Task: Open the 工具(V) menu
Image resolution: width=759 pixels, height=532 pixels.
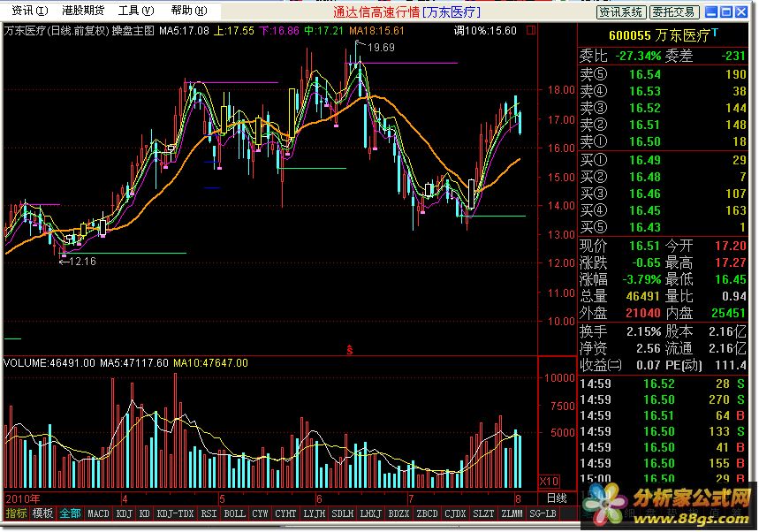Action: [x=136, y=11]
